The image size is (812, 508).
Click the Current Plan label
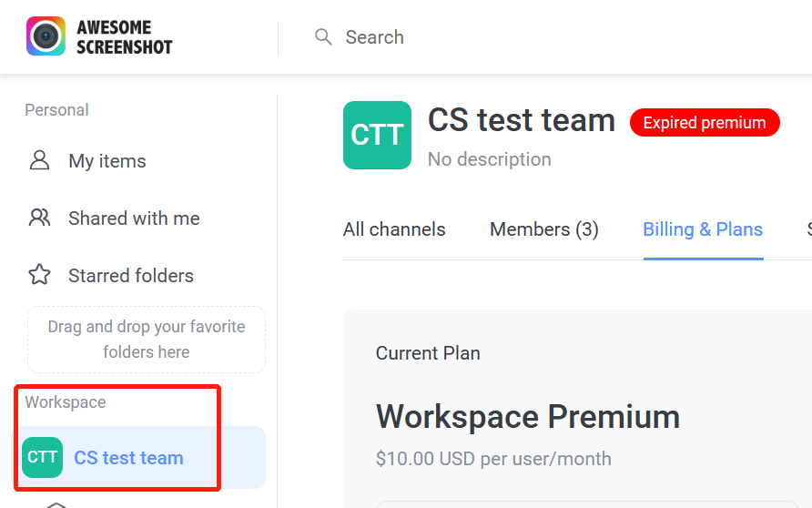(x=428, y=353)
